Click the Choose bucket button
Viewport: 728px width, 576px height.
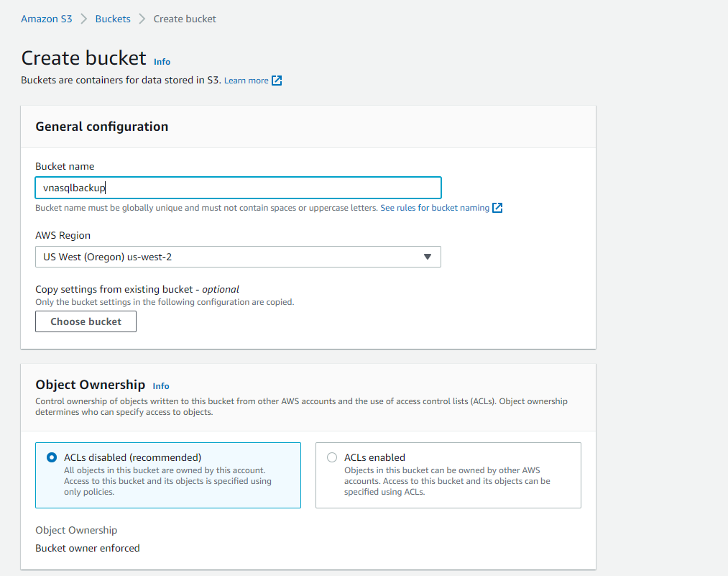(x=86, y=321)
